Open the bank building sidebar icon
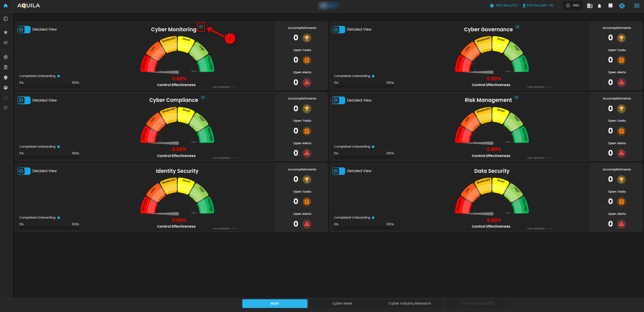 click(6, 67)
